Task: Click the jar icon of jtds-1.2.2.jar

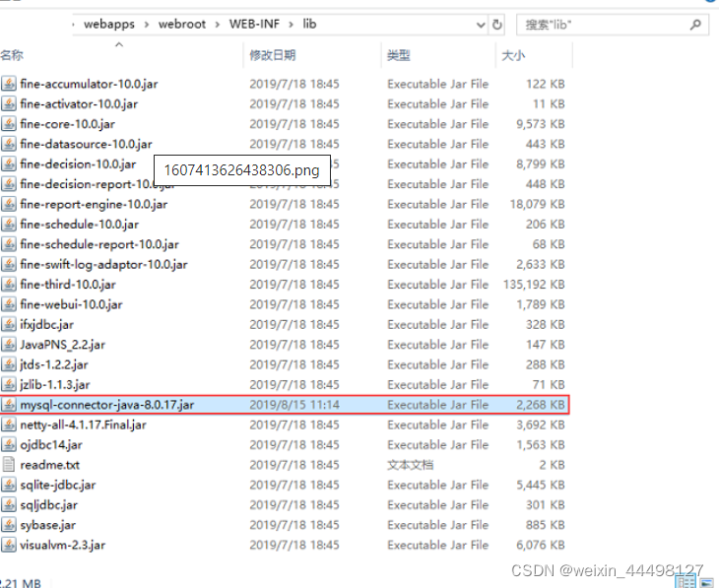Action: (8, 364)
